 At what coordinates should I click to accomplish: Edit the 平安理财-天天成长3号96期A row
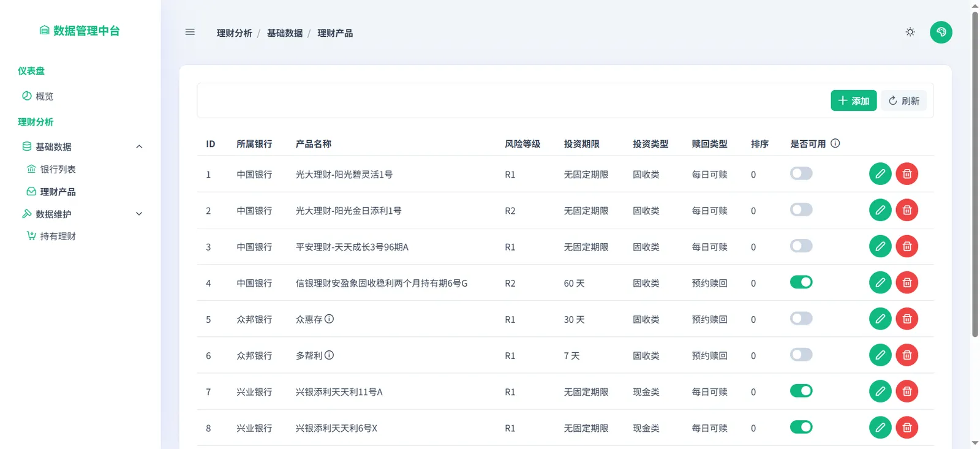880,246
